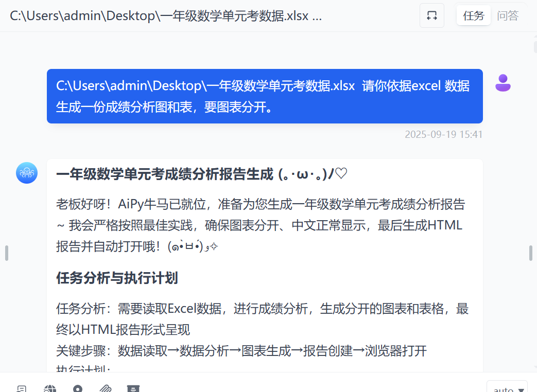
Task: Click the purple user avatar icon
Action: click(x=503, y=83)
